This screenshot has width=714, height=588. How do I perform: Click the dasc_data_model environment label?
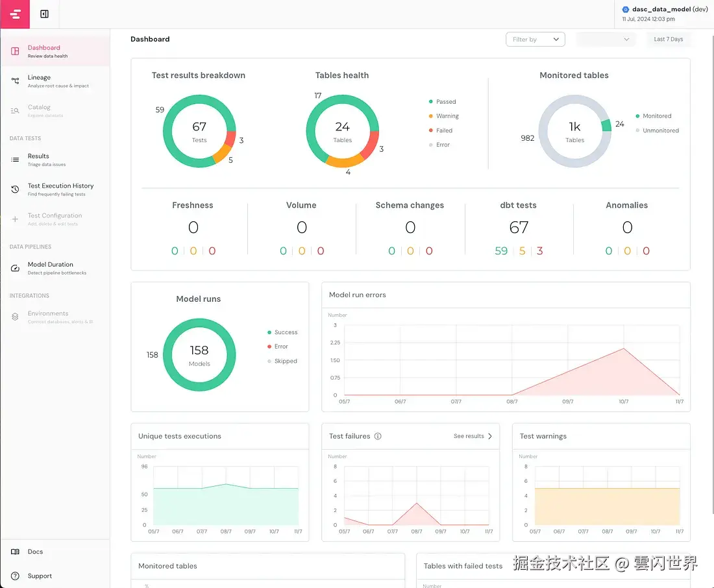[x=665, y=9]
